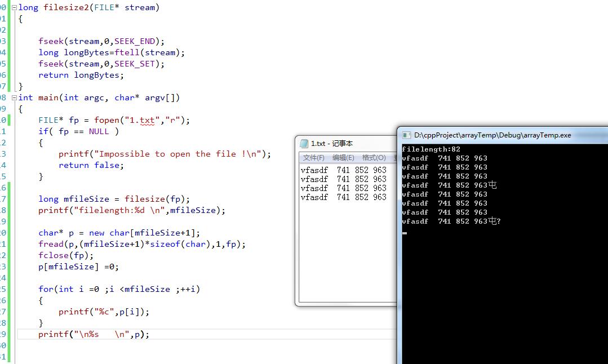This screenshot has height=364, width=608.
Task: Place cursor on the return false statement
Action: point(91,165)
